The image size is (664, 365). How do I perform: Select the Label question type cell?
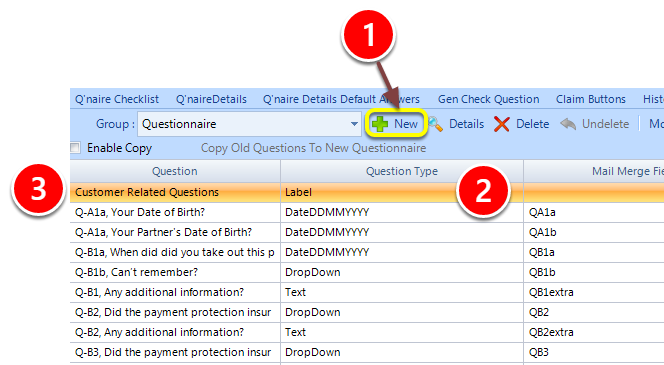point(402,192)
